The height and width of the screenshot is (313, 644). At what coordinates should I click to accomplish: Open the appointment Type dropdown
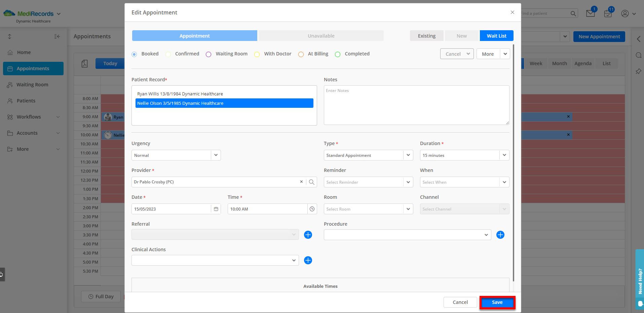[x=408, y=155]
